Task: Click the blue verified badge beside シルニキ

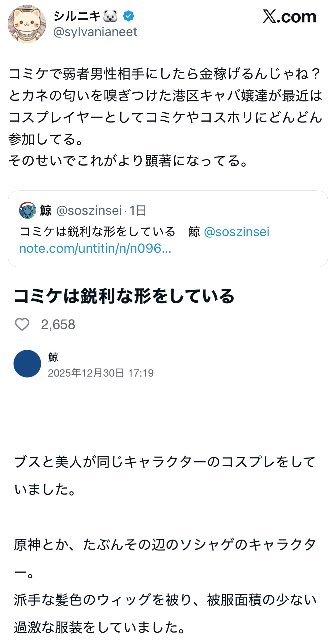Action: (128, 16)
